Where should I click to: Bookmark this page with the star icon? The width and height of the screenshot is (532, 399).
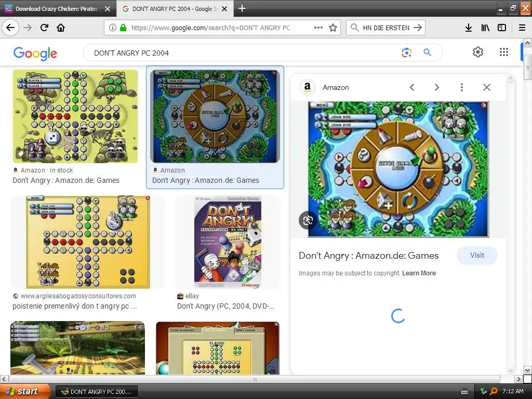[x=333, y=28]
